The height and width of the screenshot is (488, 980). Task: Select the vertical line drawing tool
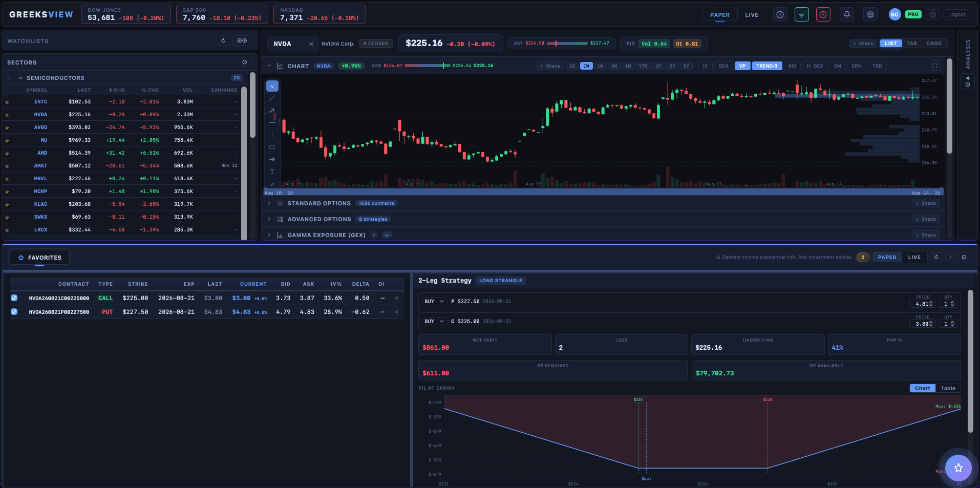click(x=272, y=135)
